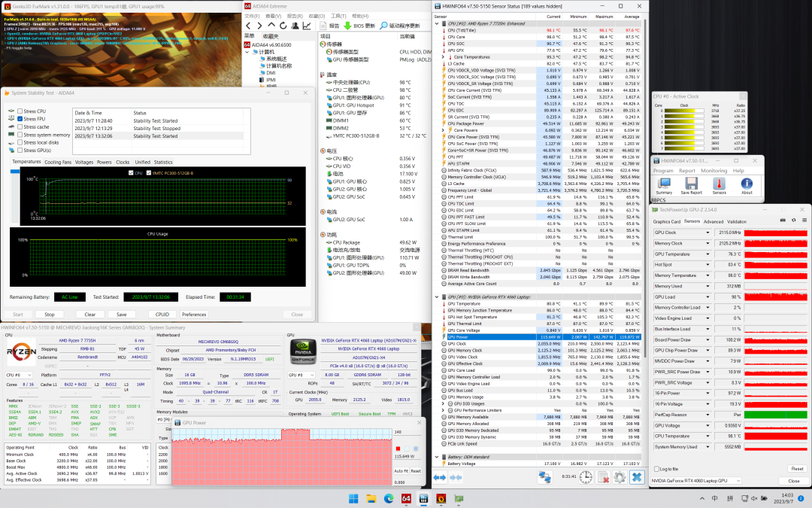
Task: Click the Stop button in stability test
Action: pyautogui.click(x=50, y=315)
